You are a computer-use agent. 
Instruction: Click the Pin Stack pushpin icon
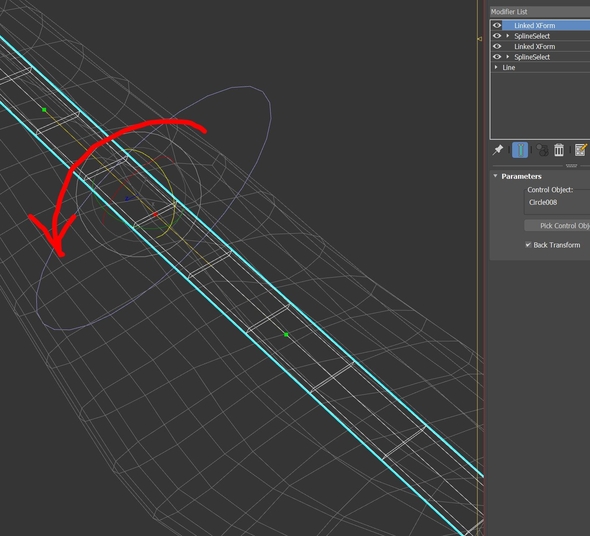(x=498, y=150)
